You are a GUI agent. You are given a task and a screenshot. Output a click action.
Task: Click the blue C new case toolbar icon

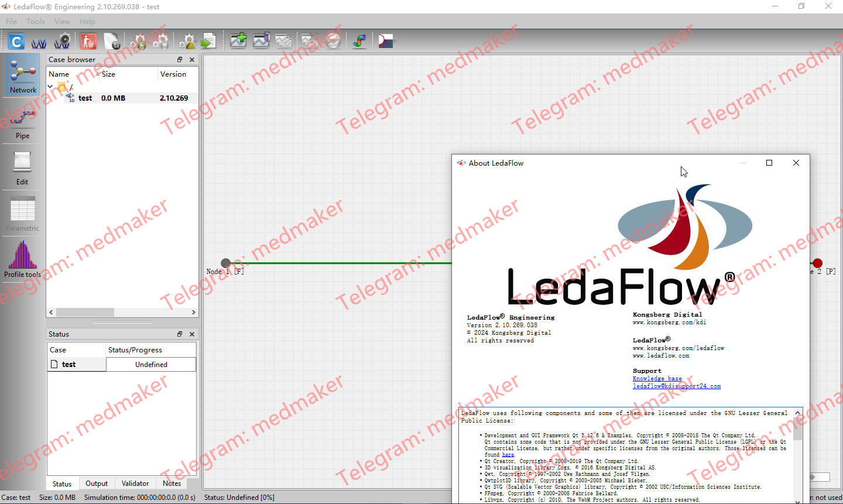click(16, 41)
